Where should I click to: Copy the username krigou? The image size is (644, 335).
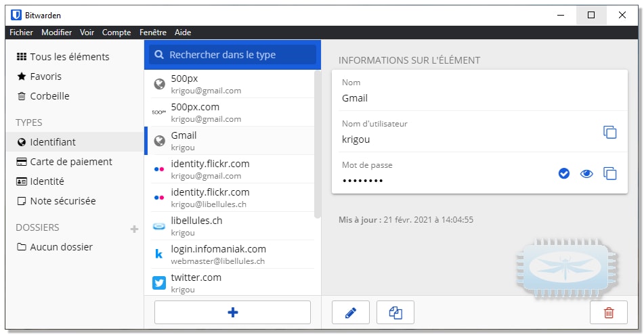pyautogui.click(x=609, y=132)
